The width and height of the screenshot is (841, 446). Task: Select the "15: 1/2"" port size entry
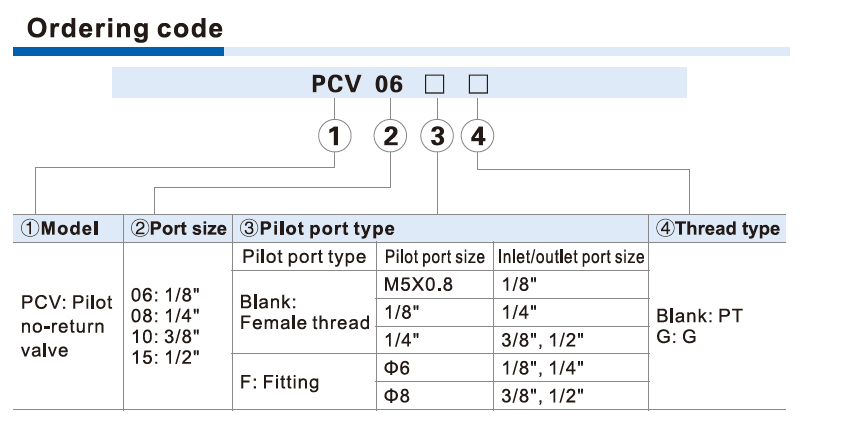click(x=166, y=355)
